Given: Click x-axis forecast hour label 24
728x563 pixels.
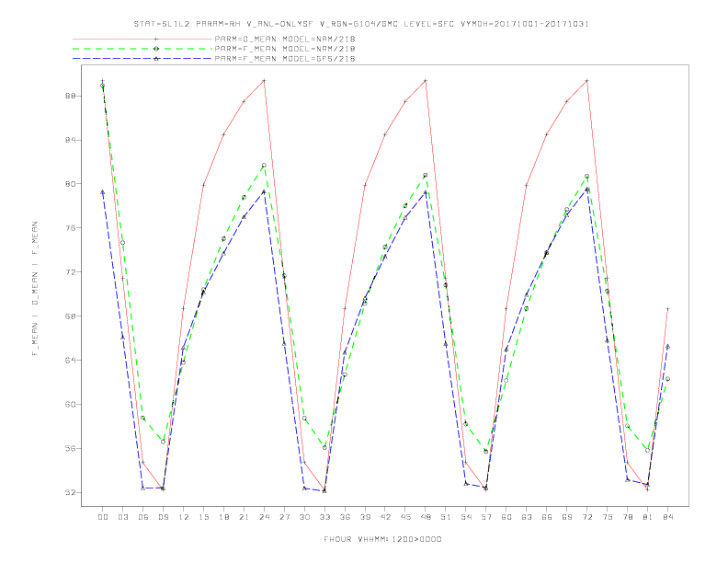Looking at the screenshot, I should tap(264, 517).
